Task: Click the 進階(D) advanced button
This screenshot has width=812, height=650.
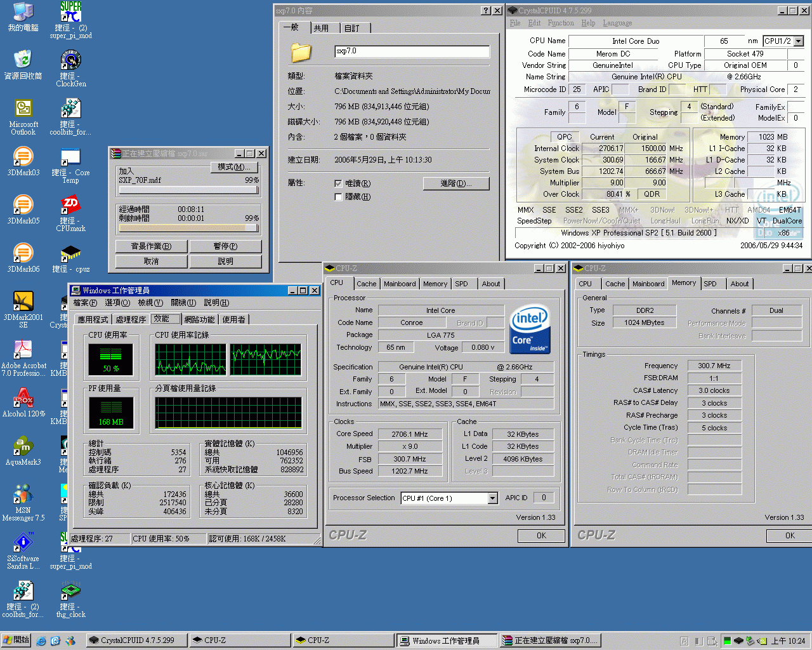Action: pos(456,183)
